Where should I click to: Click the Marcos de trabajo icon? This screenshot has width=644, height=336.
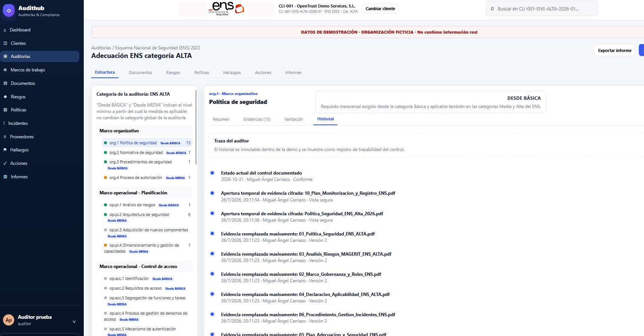5,70
